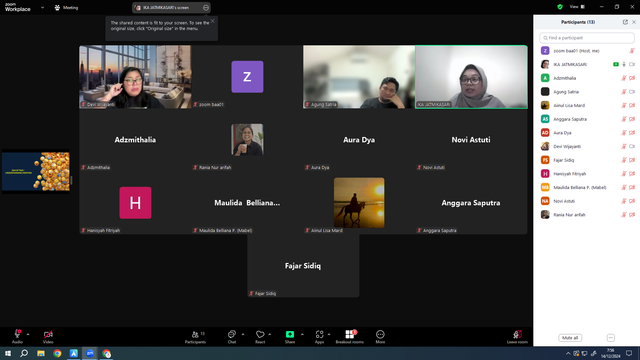Click IKA JATMIKASARI's green sharing indicator

[616, 64]
